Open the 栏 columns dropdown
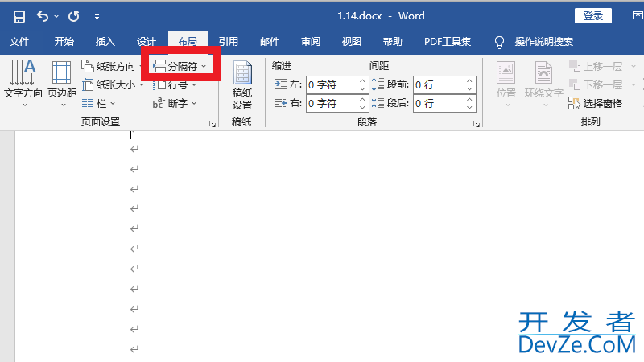This screenshot has height=362, width=644. click(x=98, y=104)
